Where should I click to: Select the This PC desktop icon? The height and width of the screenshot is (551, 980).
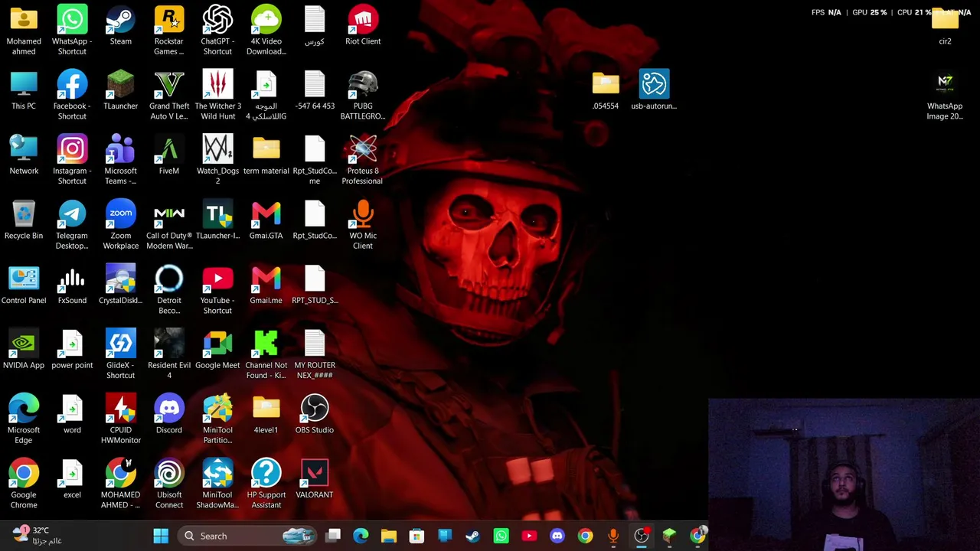(24, 90)
